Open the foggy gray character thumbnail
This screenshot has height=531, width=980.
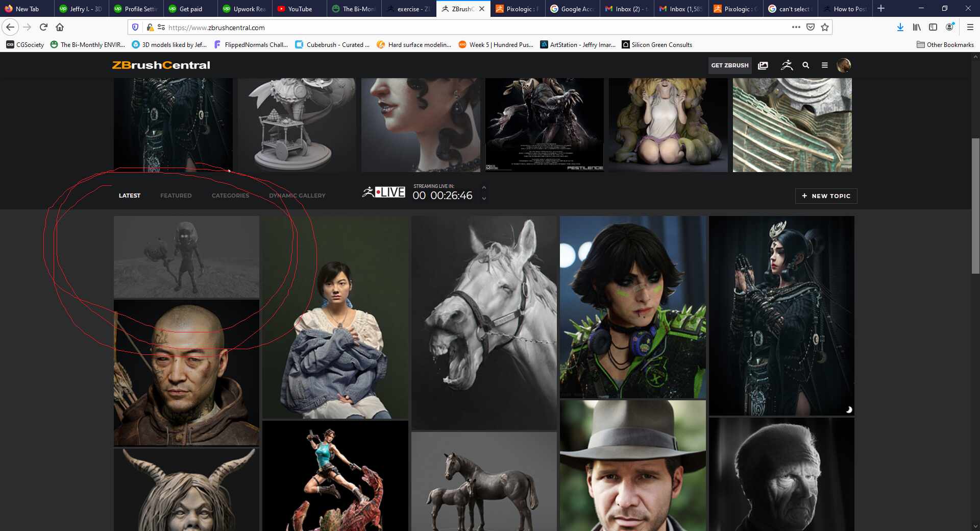point(186,257)
